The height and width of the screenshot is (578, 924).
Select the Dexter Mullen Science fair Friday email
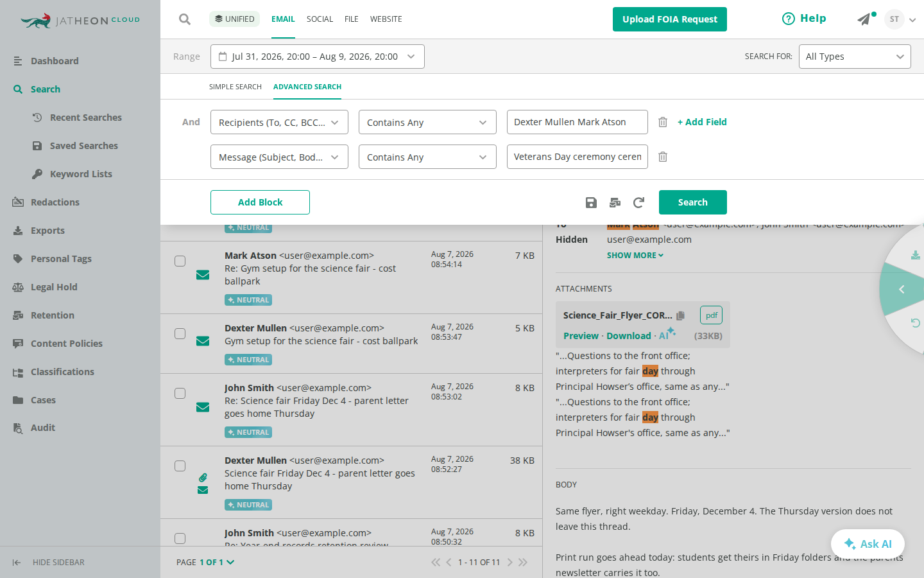[x=180, y=466]
